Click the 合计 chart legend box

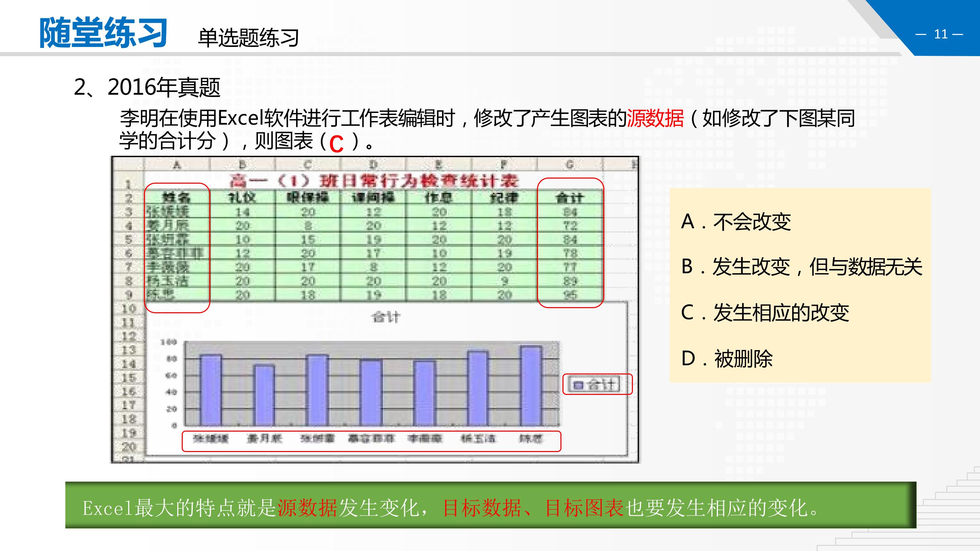click(x=594, y=384)
